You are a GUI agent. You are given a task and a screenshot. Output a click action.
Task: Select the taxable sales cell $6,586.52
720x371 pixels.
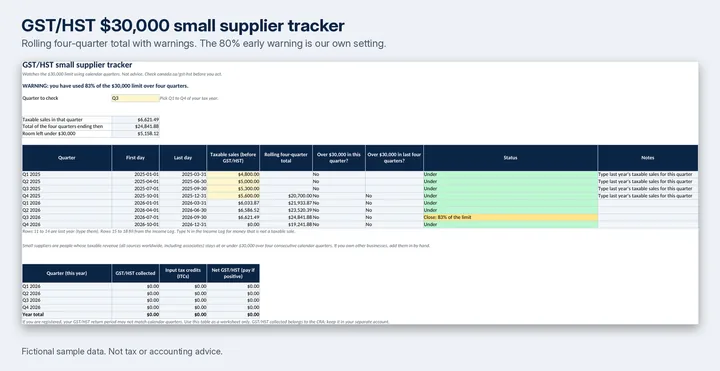[233, 210]
